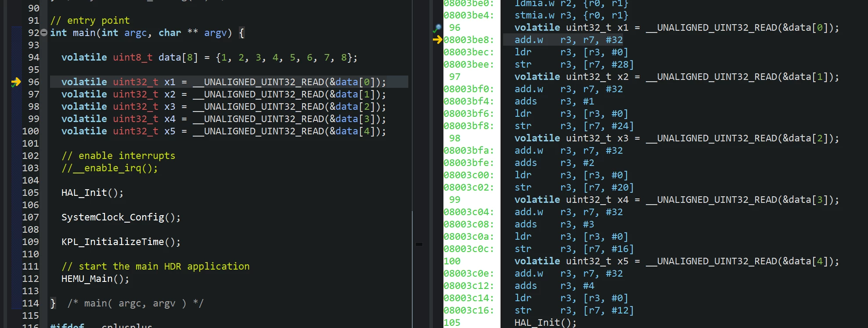The width and height of the screenshot is (868, 328).
Task: Collapse the main function fold toggle at line 92
Action: (x=44, y=32)
